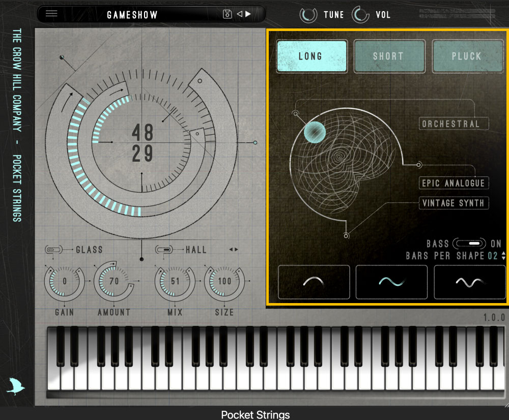509x420 pixels.
Task: Click the GLASS label
Action: [89, 250]
